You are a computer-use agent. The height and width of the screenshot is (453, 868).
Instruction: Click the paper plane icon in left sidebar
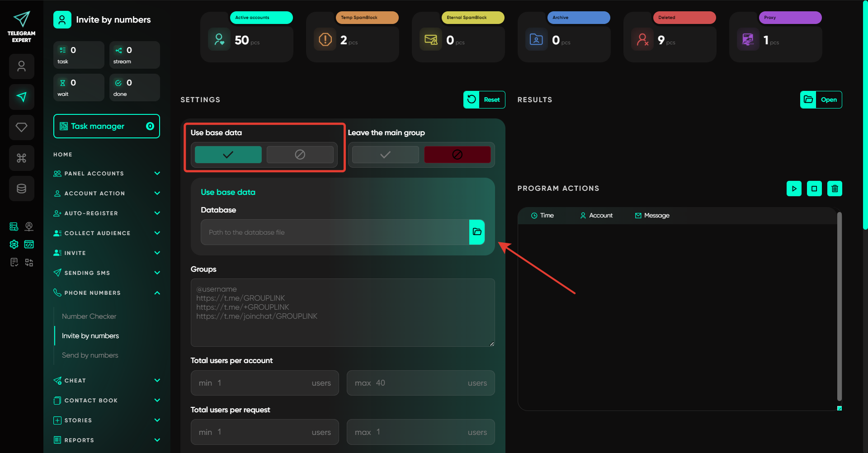coord(21,97)
